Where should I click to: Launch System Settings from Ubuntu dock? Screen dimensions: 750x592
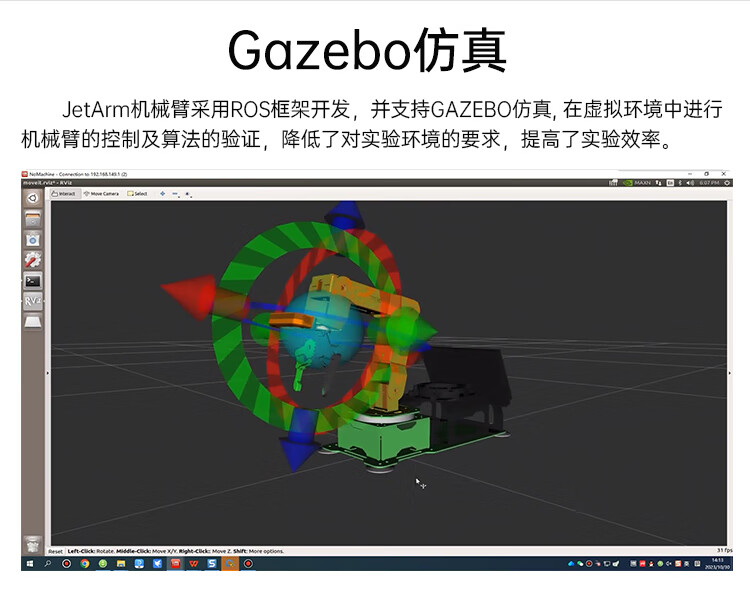tap(32, 260)
